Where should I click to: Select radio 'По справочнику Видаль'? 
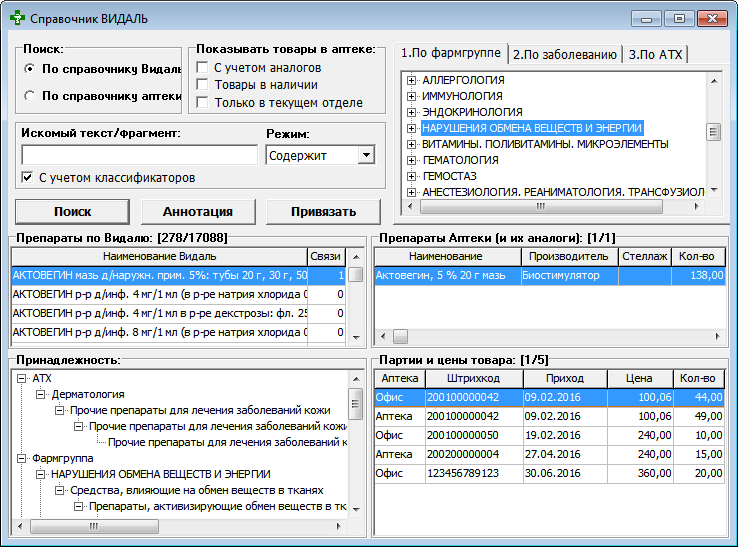[x=29, y=69]
